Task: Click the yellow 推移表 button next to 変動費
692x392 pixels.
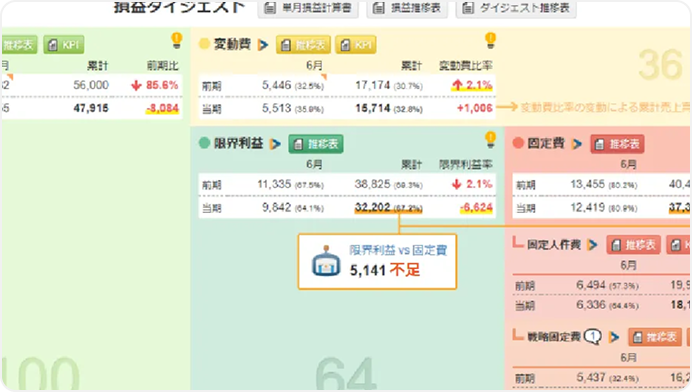Action: coord(303,45)
